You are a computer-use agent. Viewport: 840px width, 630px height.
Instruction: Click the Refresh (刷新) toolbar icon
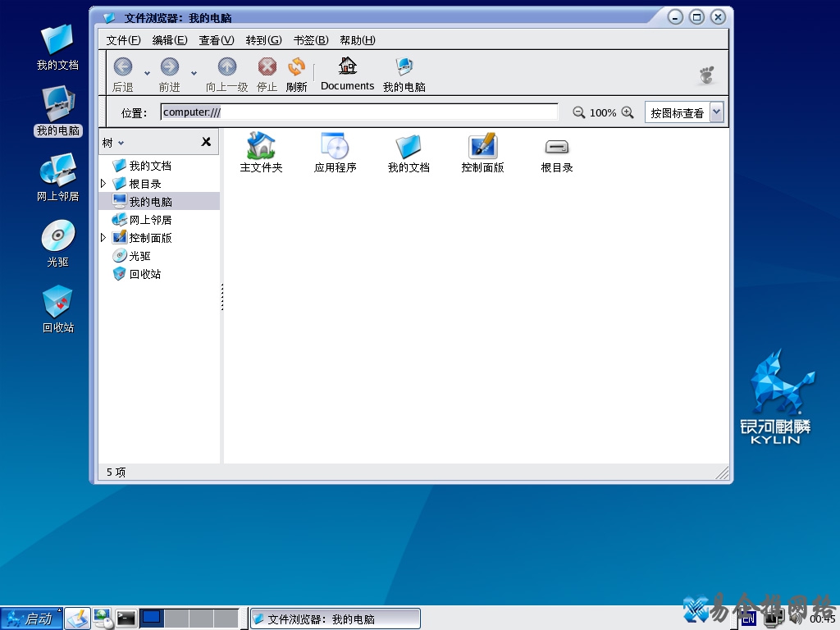296,67
